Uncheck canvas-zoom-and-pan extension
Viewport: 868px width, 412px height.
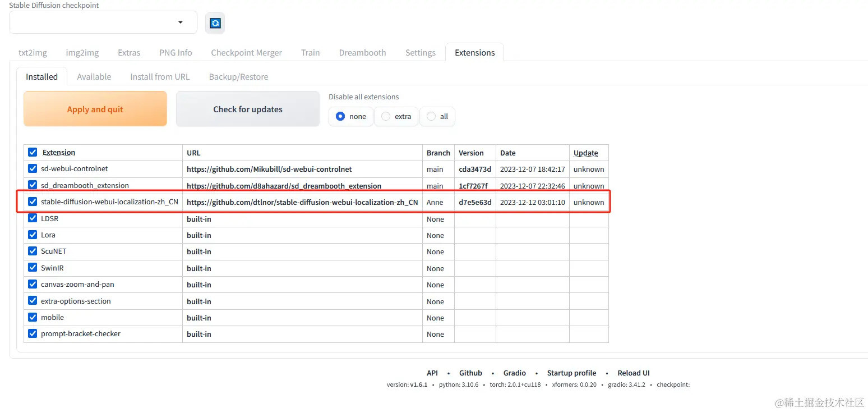click(x=33, y=284)
